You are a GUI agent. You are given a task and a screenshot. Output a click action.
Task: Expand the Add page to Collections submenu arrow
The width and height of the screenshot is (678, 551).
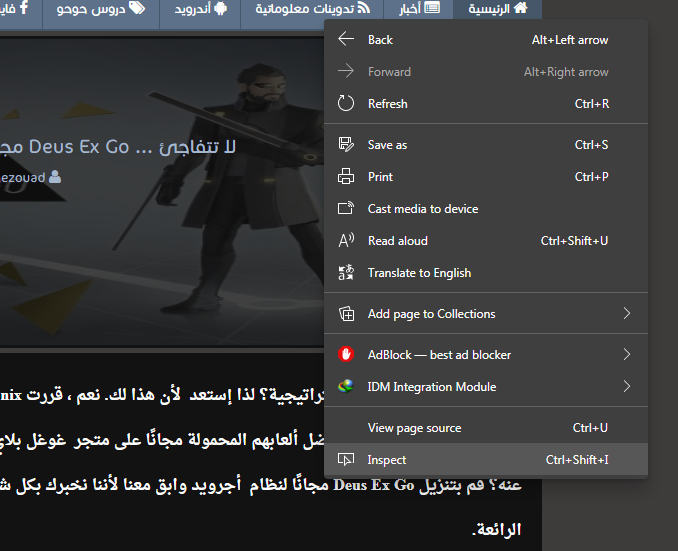(x=627, y=314)
